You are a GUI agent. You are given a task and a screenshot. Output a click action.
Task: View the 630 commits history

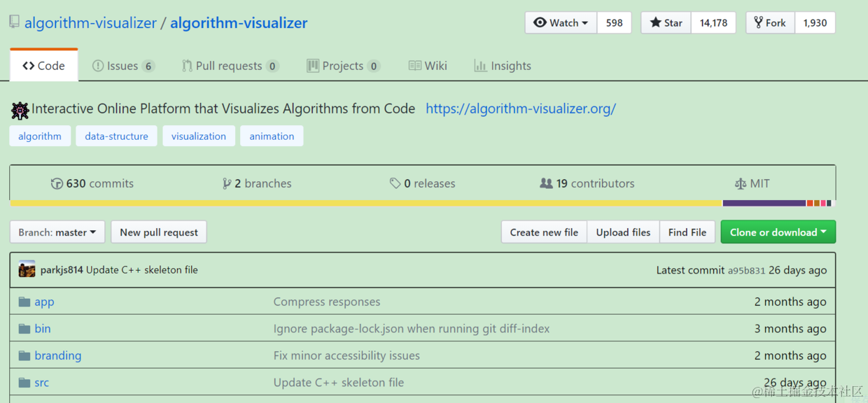[92, 183]
